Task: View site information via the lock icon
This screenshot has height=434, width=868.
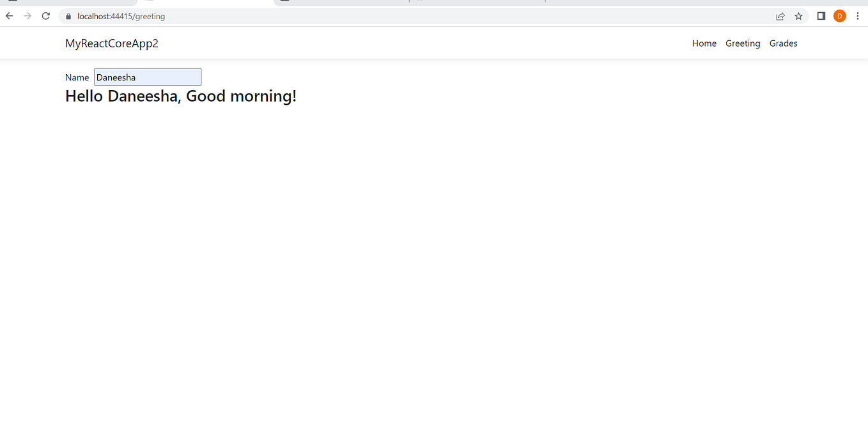Action: coord(69,17)
